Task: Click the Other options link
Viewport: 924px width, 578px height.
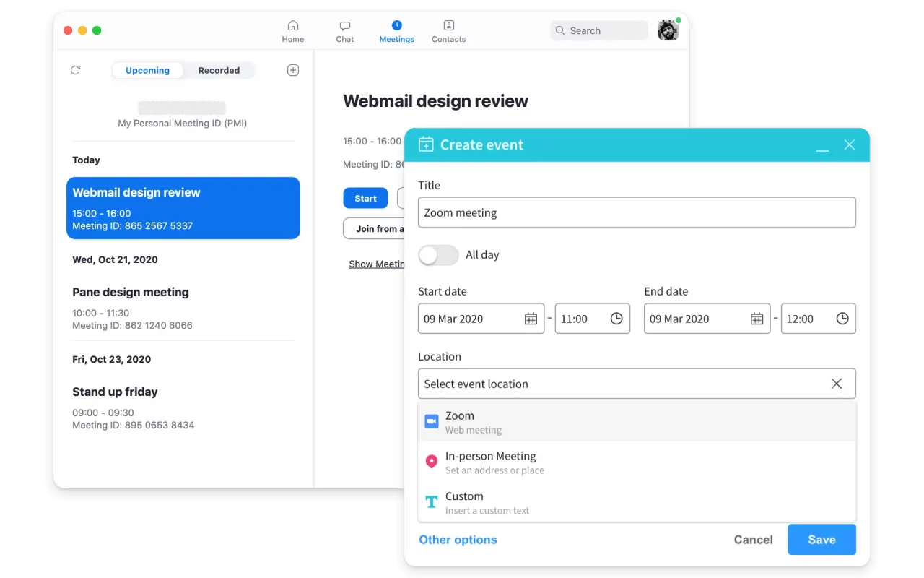Action: 458,540
